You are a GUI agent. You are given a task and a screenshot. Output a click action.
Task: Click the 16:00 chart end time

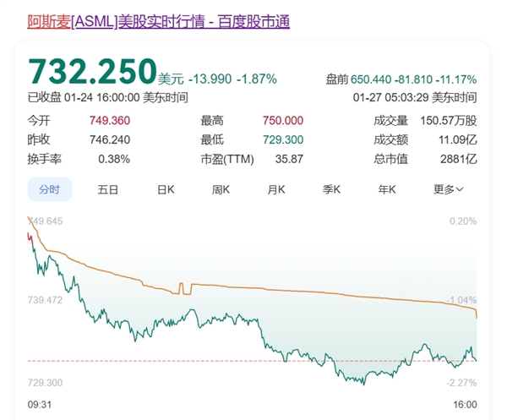pyautogui.click(x=465, y=405)
